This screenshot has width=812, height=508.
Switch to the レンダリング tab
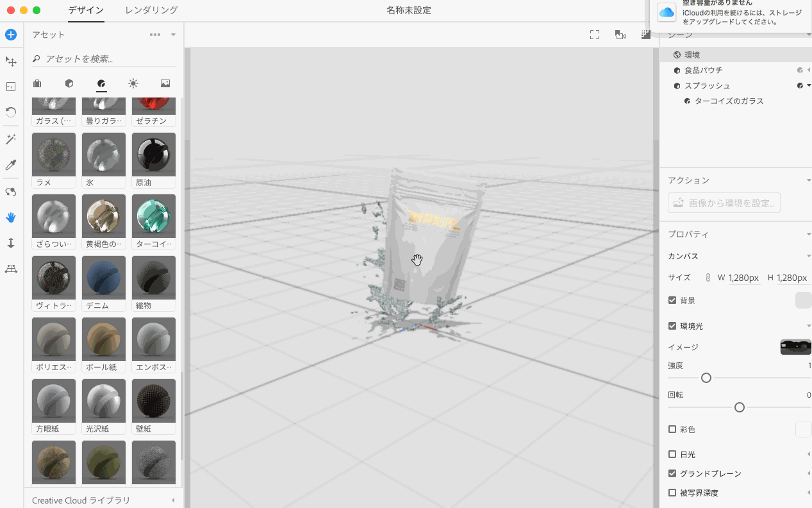point(151,10)
